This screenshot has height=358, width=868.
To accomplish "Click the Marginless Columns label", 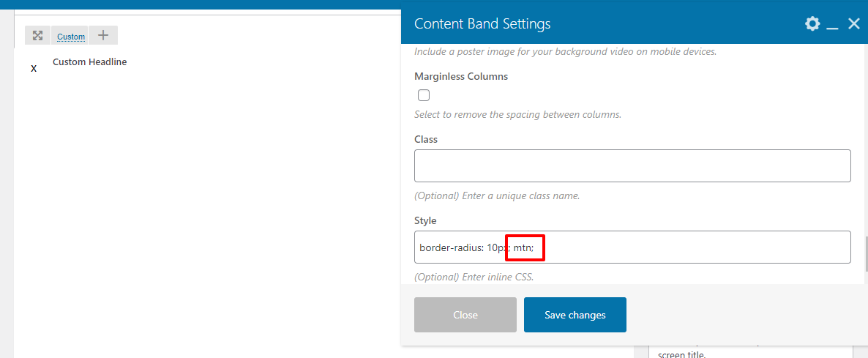I will pos(461,76).
